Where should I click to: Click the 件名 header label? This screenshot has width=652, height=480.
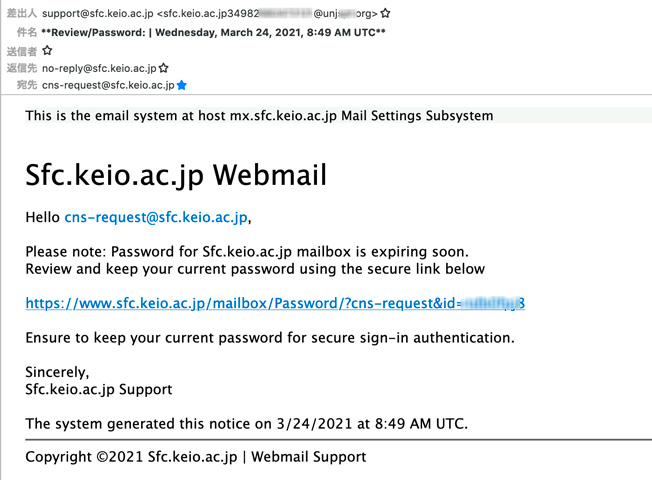click(26, 32)
